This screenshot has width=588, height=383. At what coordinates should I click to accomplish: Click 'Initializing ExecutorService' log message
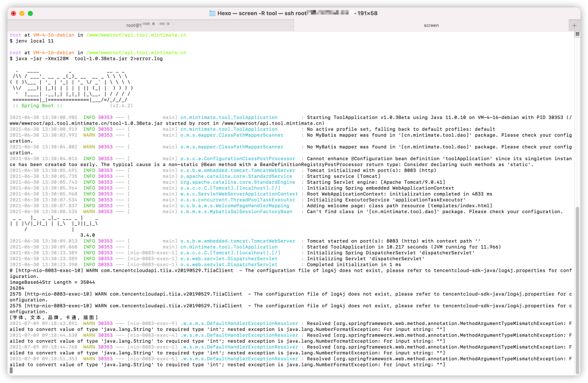[x=386, y=200]
